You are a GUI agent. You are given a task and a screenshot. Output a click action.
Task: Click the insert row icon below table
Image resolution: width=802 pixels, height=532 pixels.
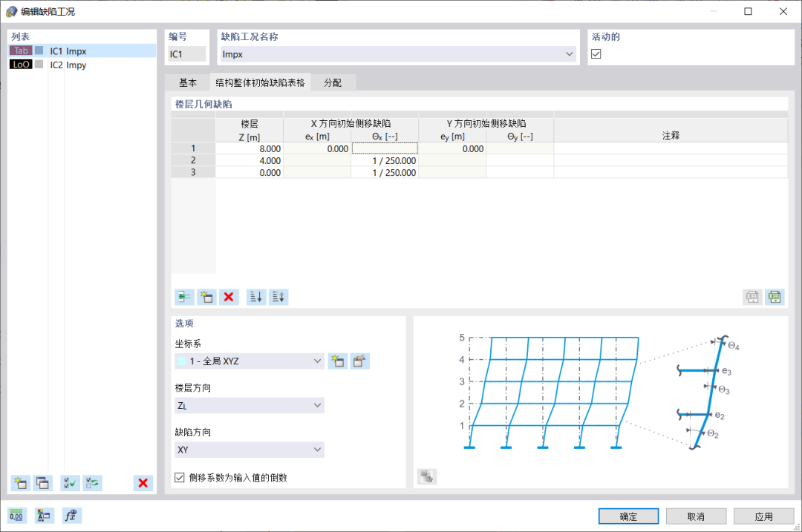184,297
